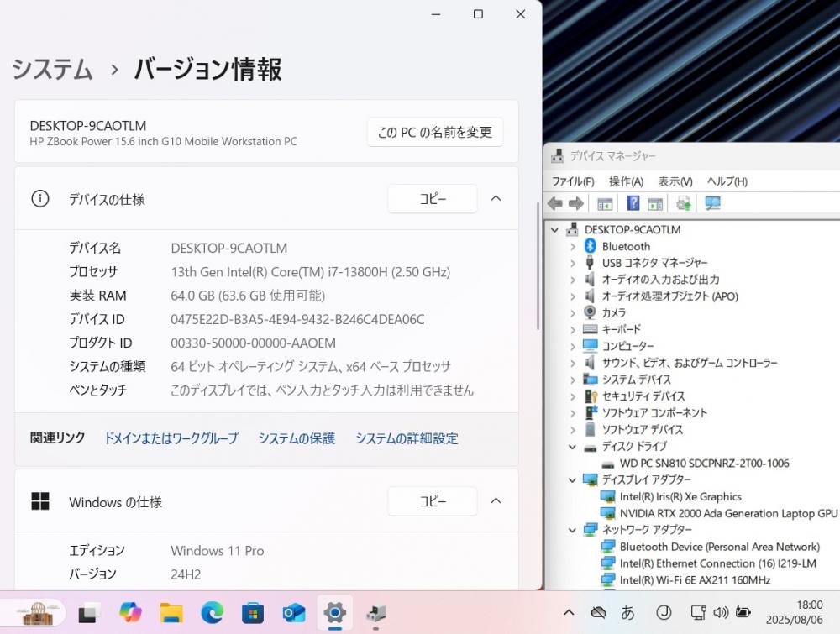Click the properties pane toolbar icon
This screenshot has width=840, height=634.
pos(655,203)
